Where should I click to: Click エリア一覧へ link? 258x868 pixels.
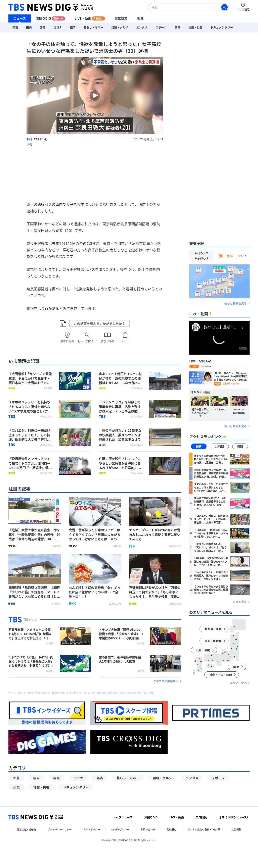point(240,683)
